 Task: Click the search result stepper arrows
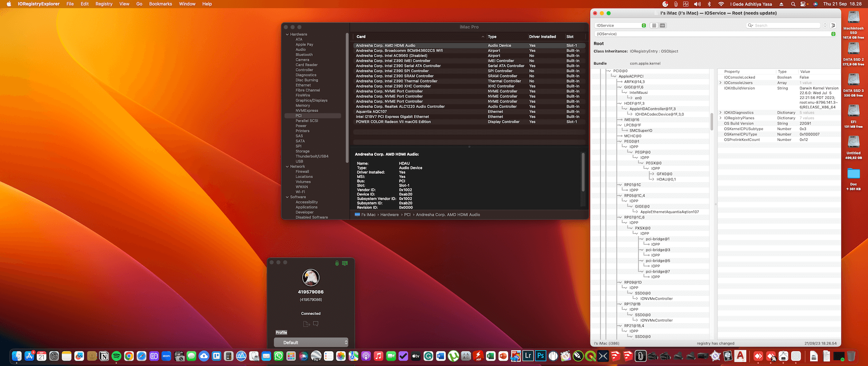coord(825,25)
